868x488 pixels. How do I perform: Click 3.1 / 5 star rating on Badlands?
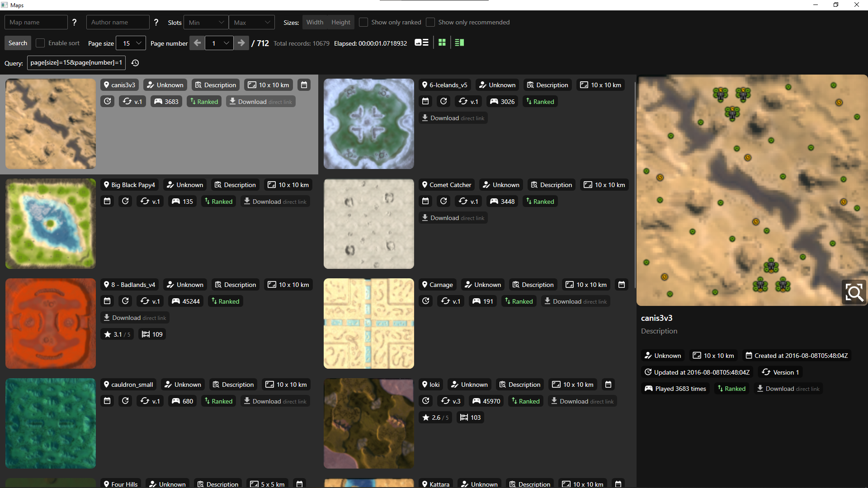coord(117,334)
